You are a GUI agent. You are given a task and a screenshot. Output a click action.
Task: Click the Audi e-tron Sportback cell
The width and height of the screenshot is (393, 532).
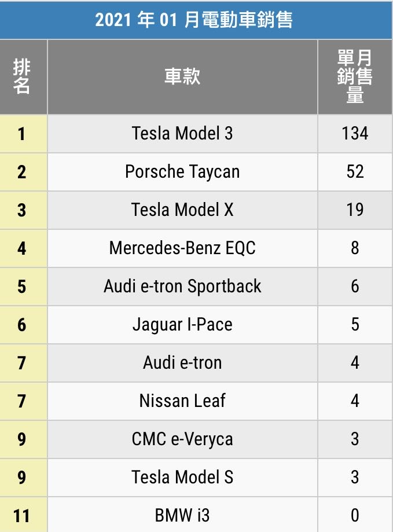(182, 287)
